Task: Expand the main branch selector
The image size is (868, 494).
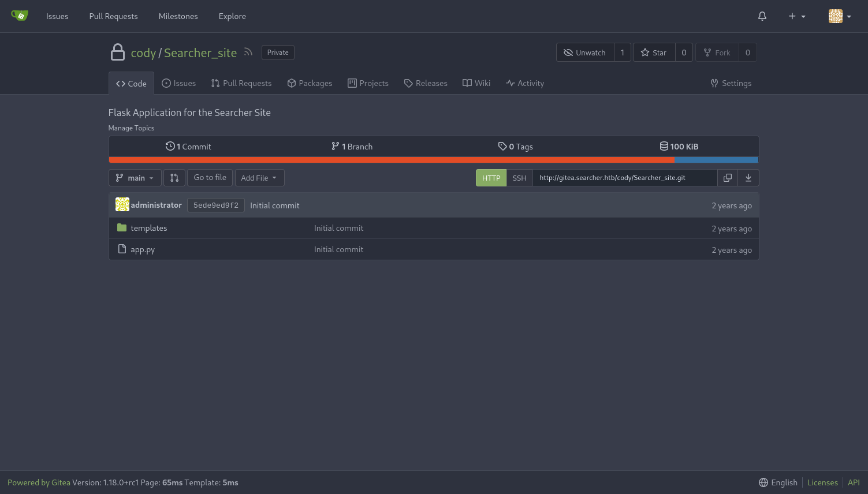Action: click(135, 178)
